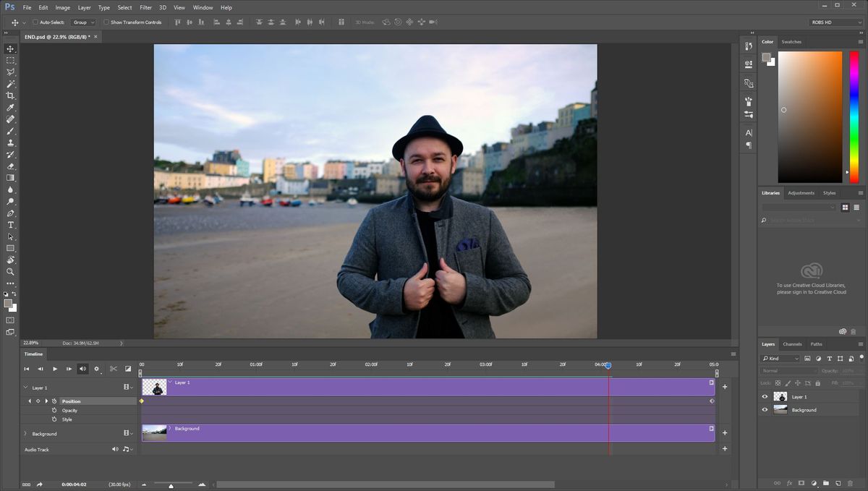The height and width of the screenshot is (491, 868).
Task: Open the ROBS HD workspace switcher
Action: 835,22
